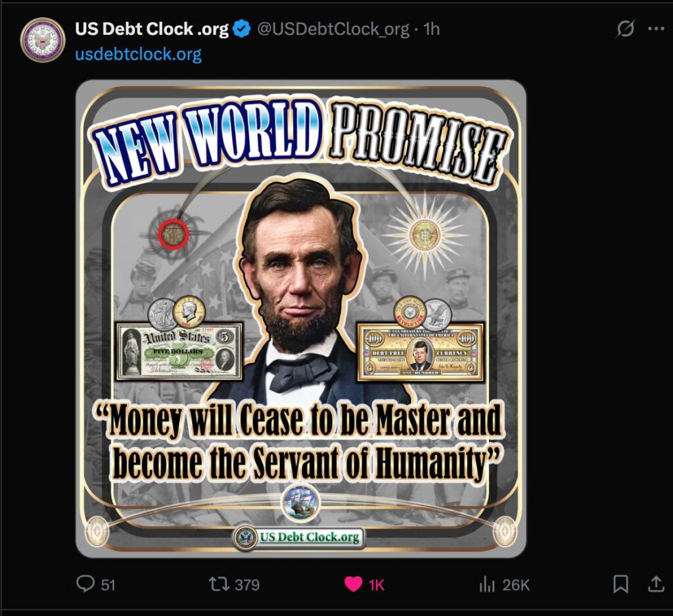Click the sunburst gold emblem in the image
The image size is (673, 616).
(x=425, y=234)
